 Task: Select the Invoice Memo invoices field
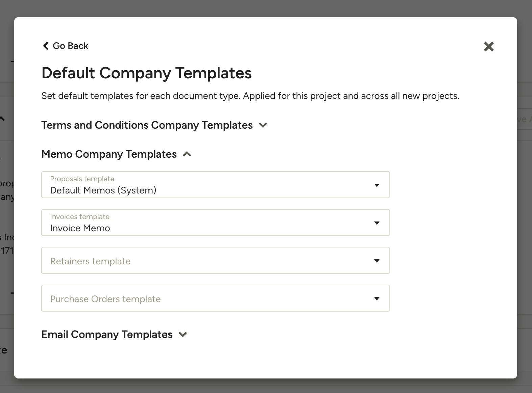pyautogui.click(x=216, y=222)
